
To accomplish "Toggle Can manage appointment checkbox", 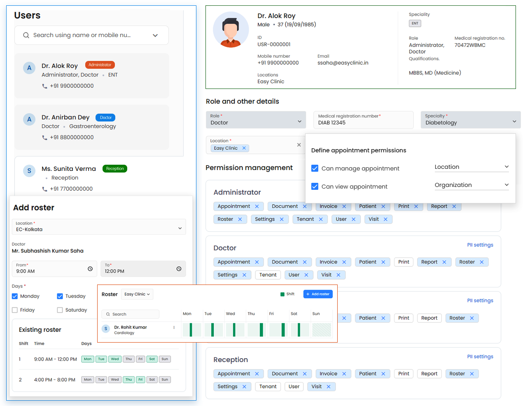I will click(x=315, y=168).
